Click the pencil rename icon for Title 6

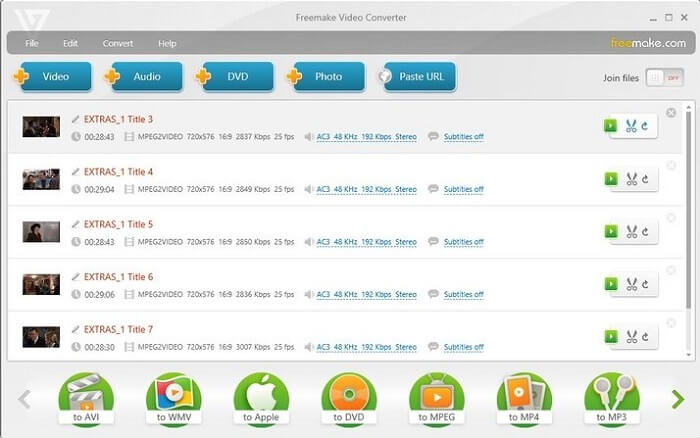click(75, 277)
